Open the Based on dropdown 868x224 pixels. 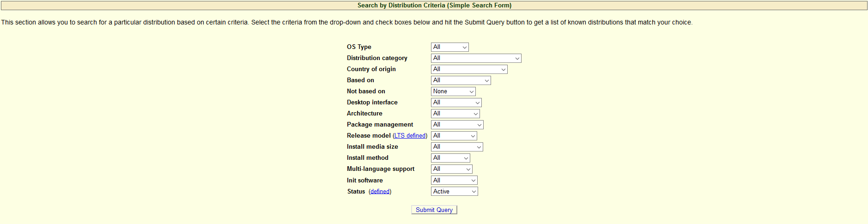[461, 80]
